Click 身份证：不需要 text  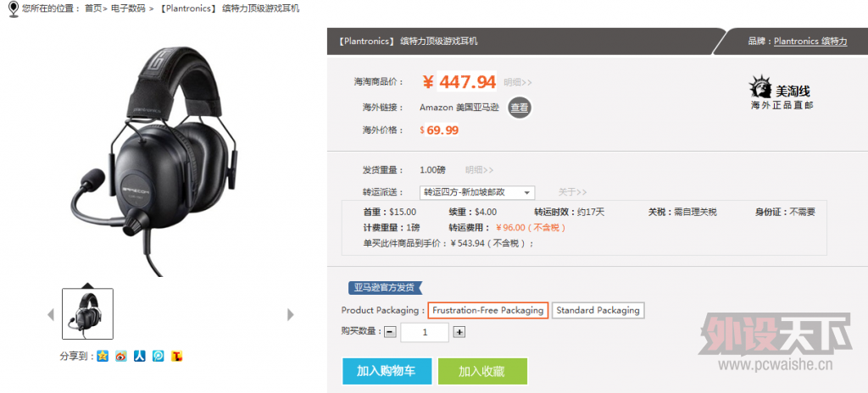786,212
